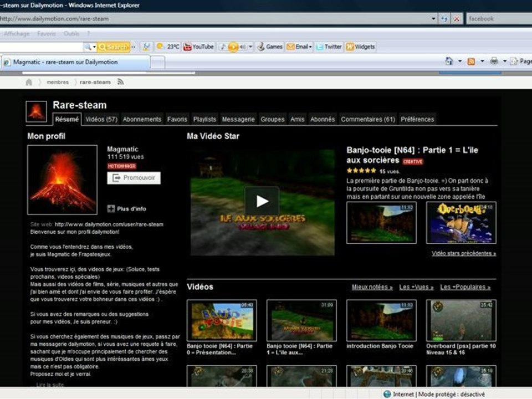Click the weather 23°C toolbar icon
Viewport: 532px width, 399px height.
[167, 47]
